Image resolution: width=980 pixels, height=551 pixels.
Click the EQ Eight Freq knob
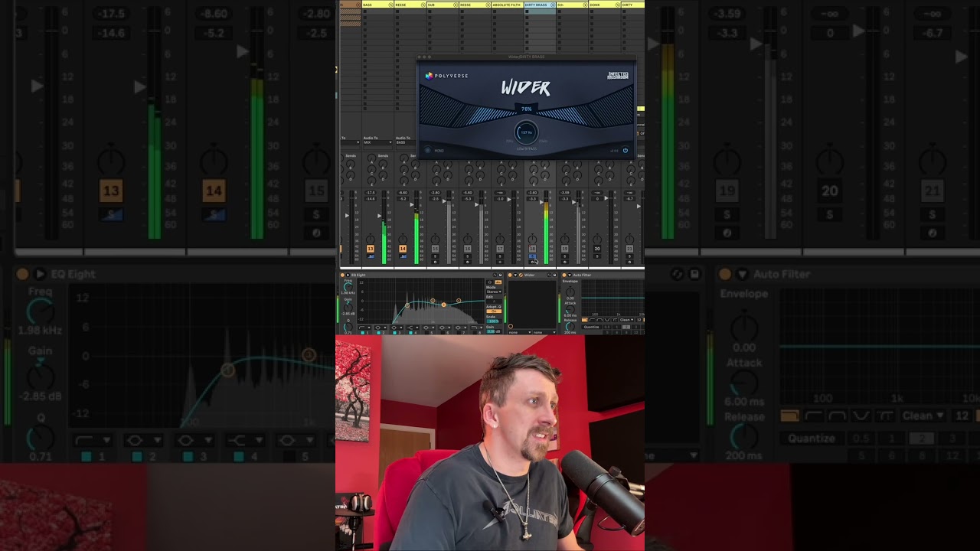pyautogui.click(x=348, y=286)
